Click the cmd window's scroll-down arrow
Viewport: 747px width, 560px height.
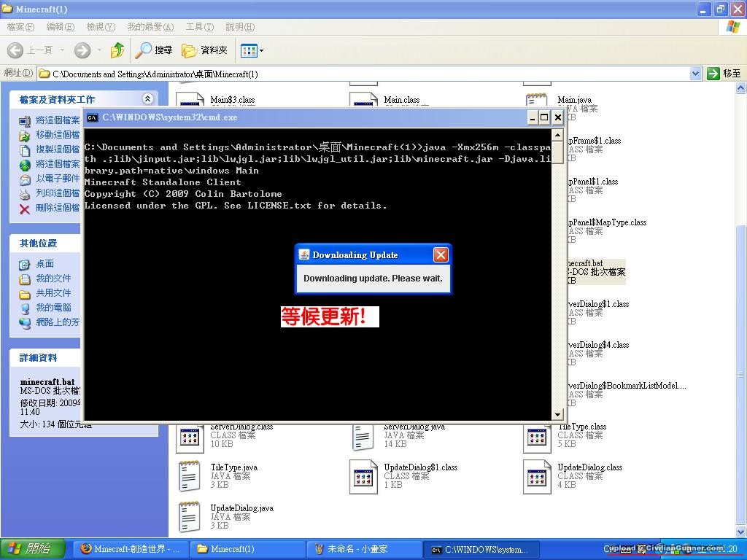[x=558, y=415]
